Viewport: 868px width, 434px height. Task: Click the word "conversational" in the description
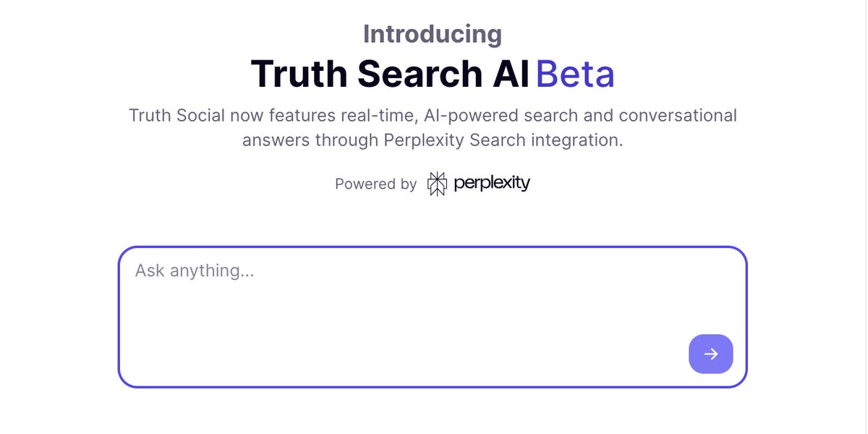click(678, 116)
